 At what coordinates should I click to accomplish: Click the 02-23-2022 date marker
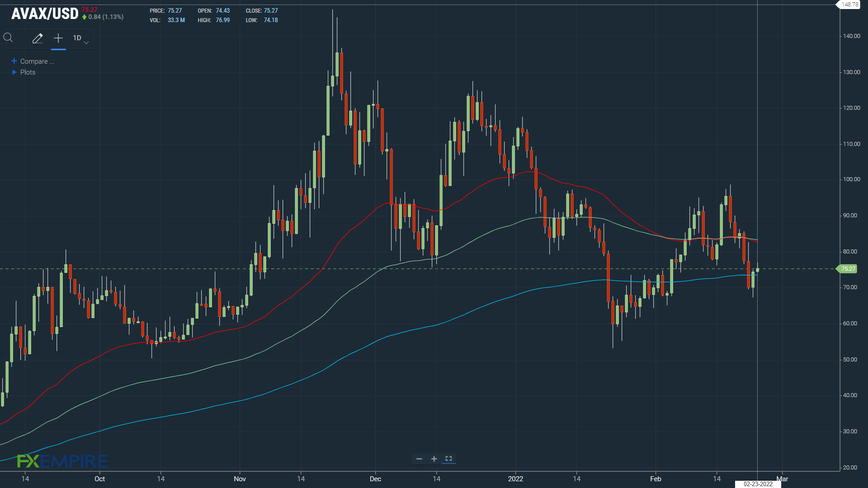758,484
